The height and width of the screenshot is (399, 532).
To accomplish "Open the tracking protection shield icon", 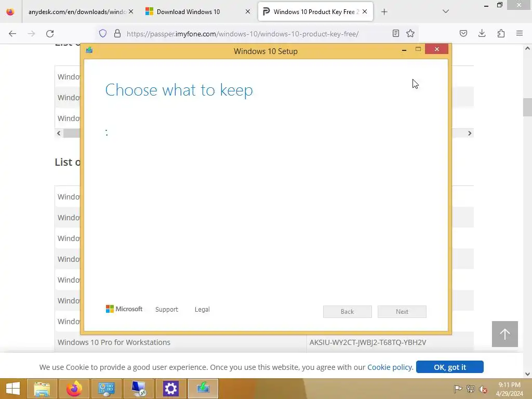I will point(103,33).
